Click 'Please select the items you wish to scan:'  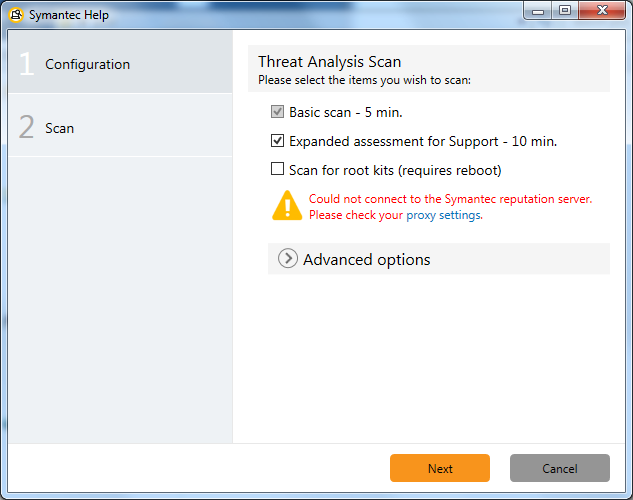click(x=365, y=80)
